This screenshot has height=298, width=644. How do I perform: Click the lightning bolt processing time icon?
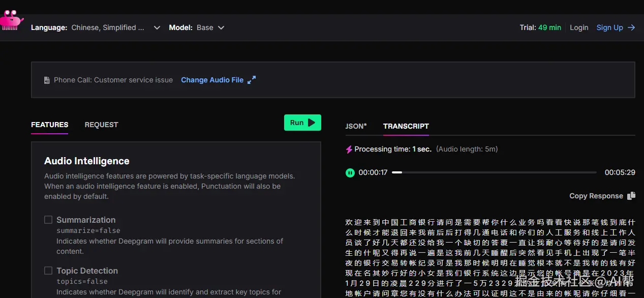(349, 150)
